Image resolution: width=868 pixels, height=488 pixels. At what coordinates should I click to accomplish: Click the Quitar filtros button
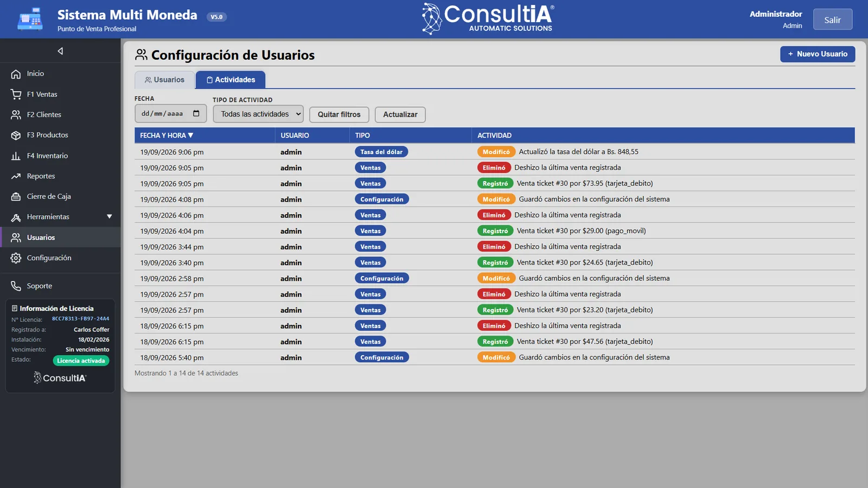click(x=339, y=114)
